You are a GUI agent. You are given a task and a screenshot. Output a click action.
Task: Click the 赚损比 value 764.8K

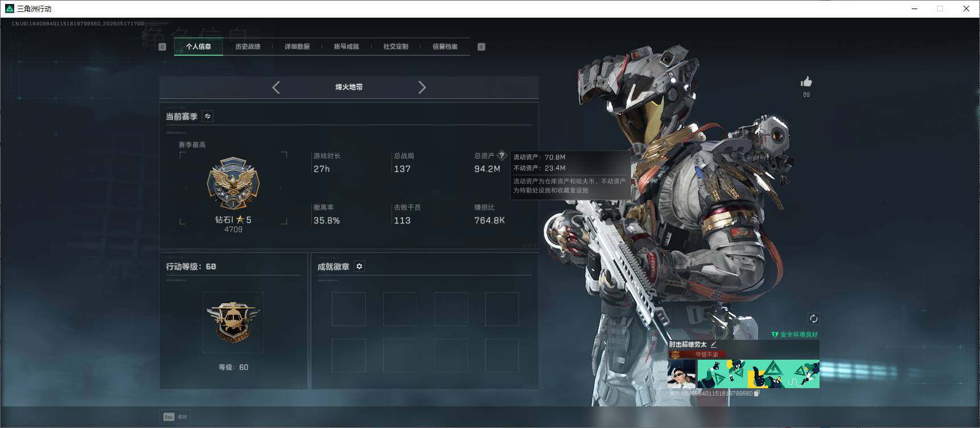click(x=489, y=221)
